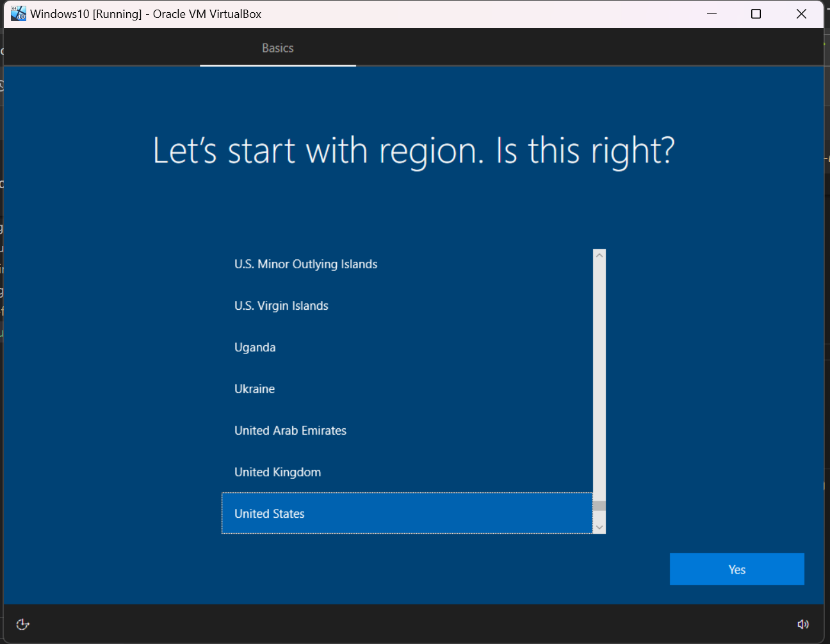Choose Uganda from the region list

pyautogui.click(x=407, y=347)
